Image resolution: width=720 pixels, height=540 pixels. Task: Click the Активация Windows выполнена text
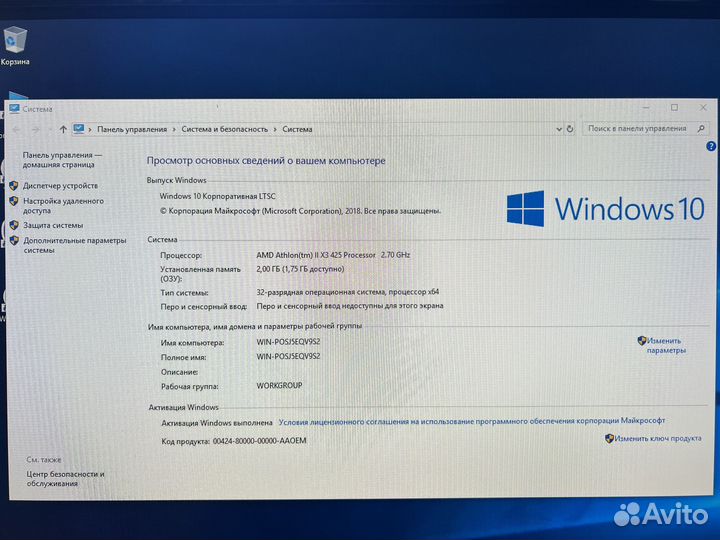point(217,423)
